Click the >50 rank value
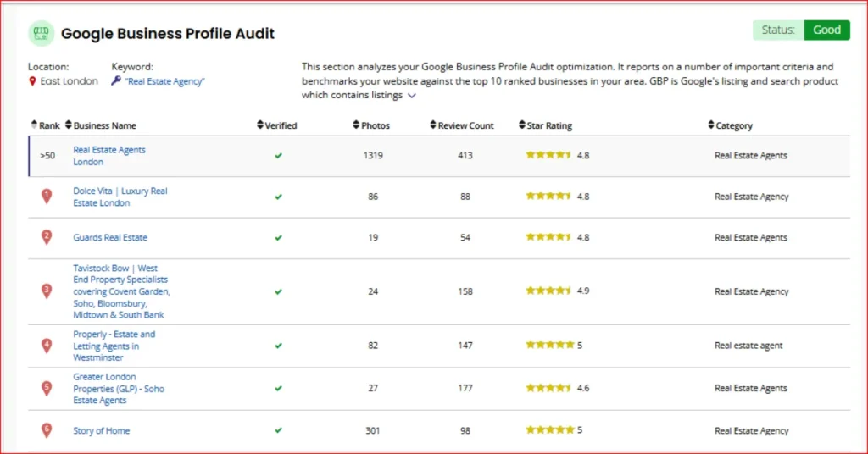The height and width of the screenshot is (454, 868). click(x=47, y=156)
